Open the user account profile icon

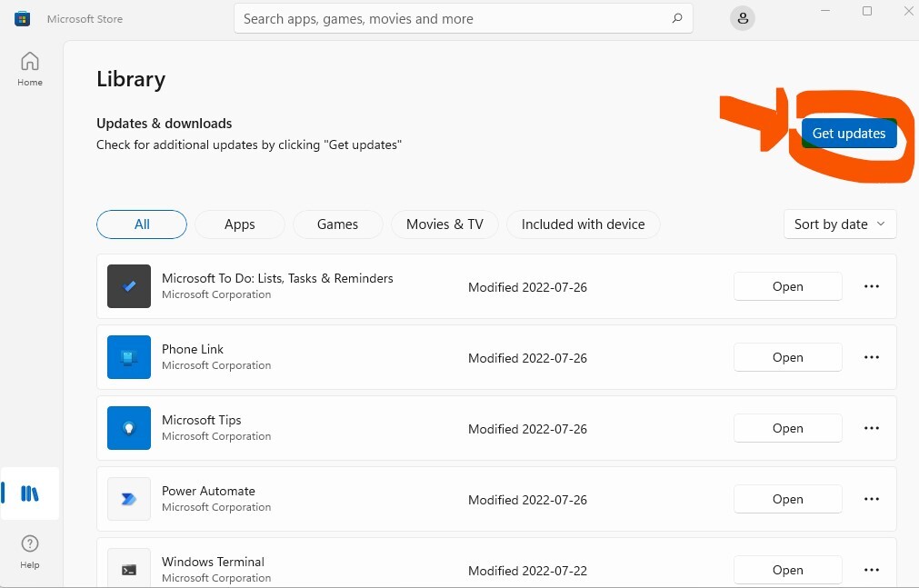(743, 18)
